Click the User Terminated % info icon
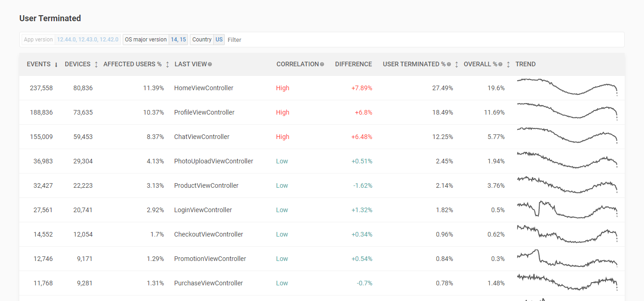This screenshot has height=301, width=644. coord(449,64)
